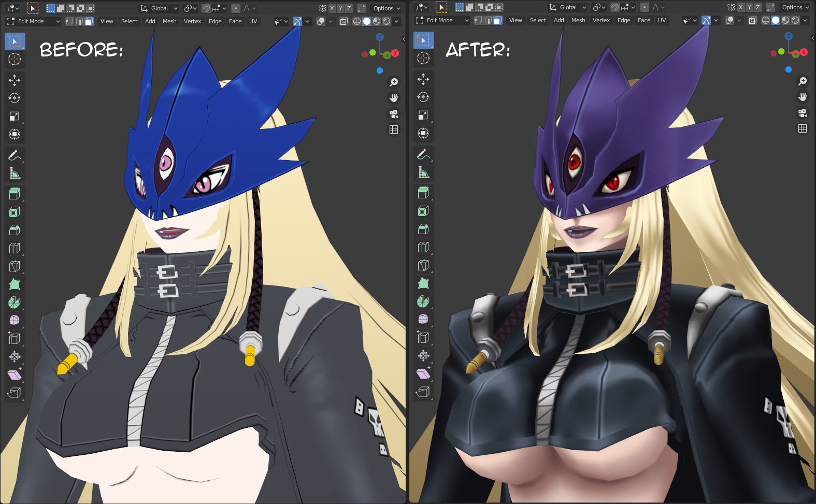Activate Shrink/Fatten tool in AFTER viewport
Screen dimensions: 816x504
(x=423, y=356)
